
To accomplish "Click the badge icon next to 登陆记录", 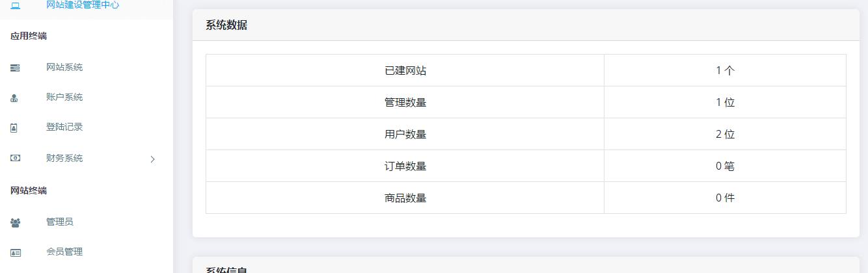I will (x=14, y=128).
